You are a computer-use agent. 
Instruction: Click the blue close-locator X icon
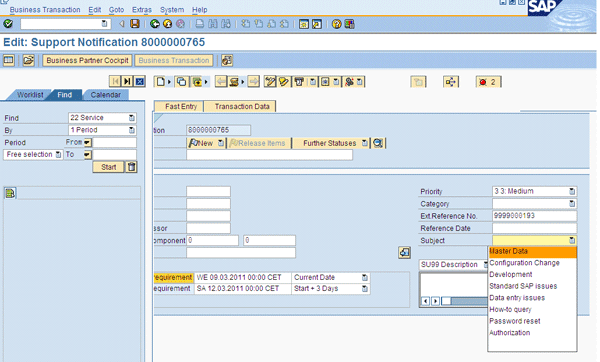tap(140, 81)
